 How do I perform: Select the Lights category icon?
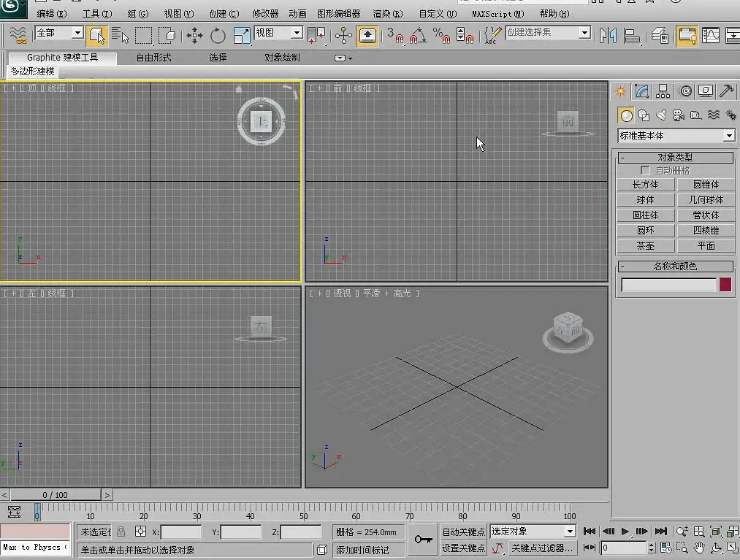(x=661, y=115)
